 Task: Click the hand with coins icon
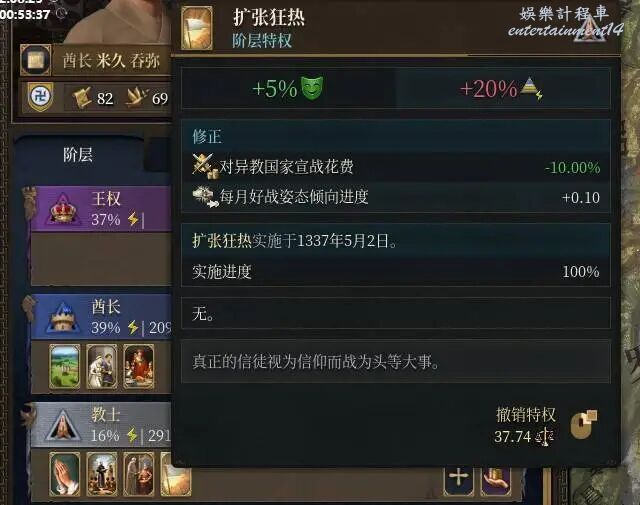click(496, 480)
